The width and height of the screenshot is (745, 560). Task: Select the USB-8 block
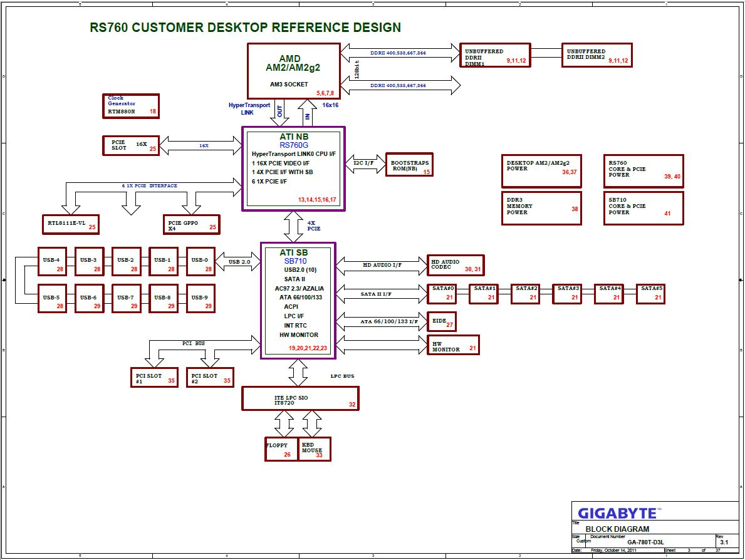(164, 298)
